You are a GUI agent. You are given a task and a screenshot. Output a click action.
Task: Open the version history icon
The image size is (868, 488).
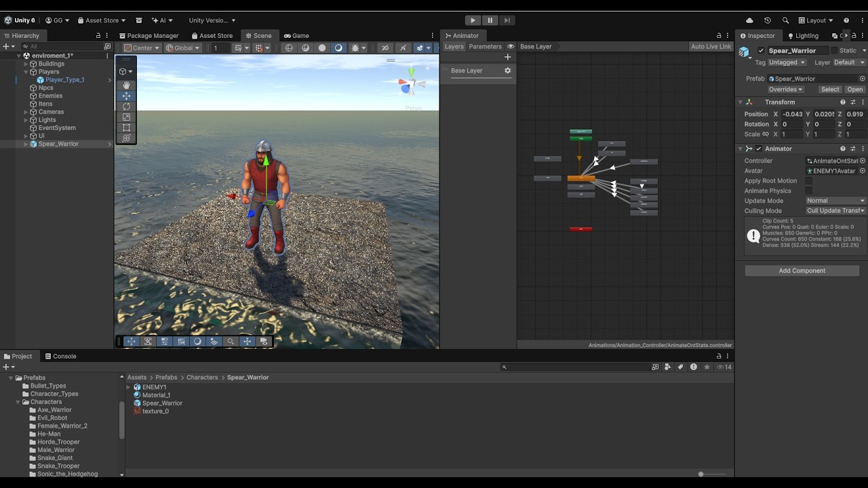click(768, 20)
